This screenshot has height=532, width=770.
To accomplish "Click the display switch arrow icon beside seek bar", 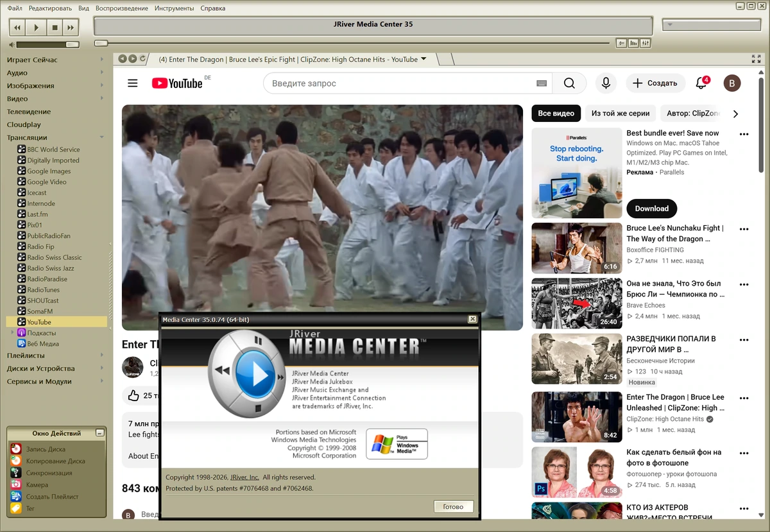I will (621, 43).
